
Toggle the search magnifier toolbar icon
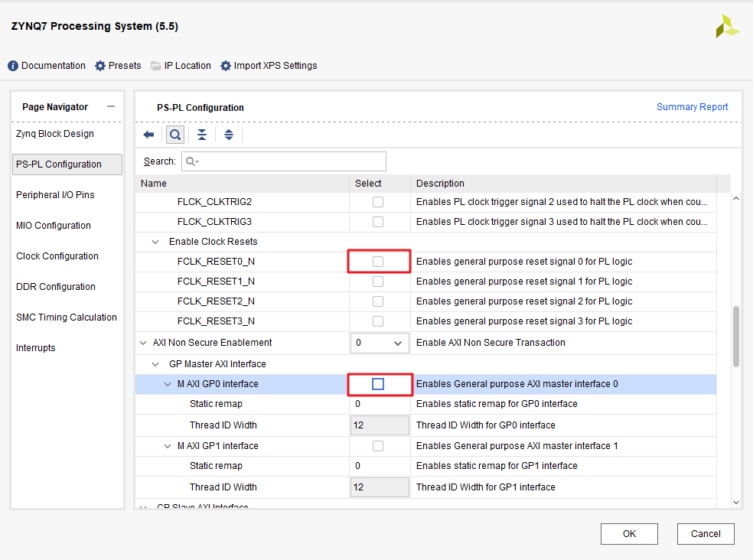pyautogui.click(x=175, y=135)
